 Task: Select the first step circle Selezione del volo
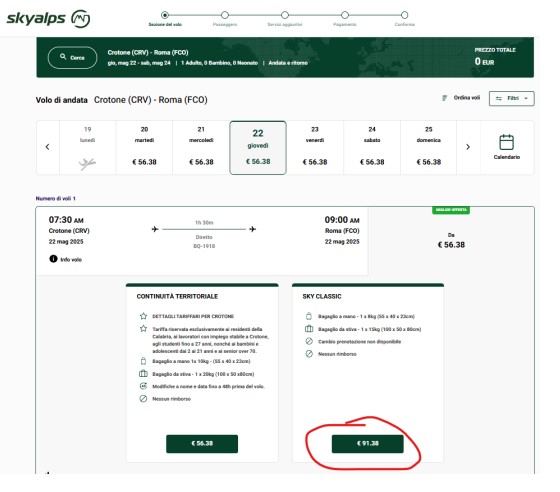tap(165, 15)
